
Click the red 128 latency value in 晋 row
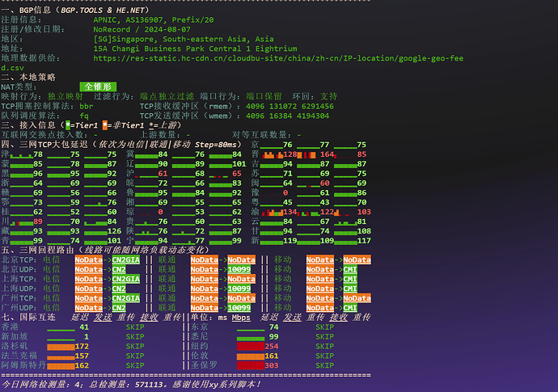click(290, 154)
